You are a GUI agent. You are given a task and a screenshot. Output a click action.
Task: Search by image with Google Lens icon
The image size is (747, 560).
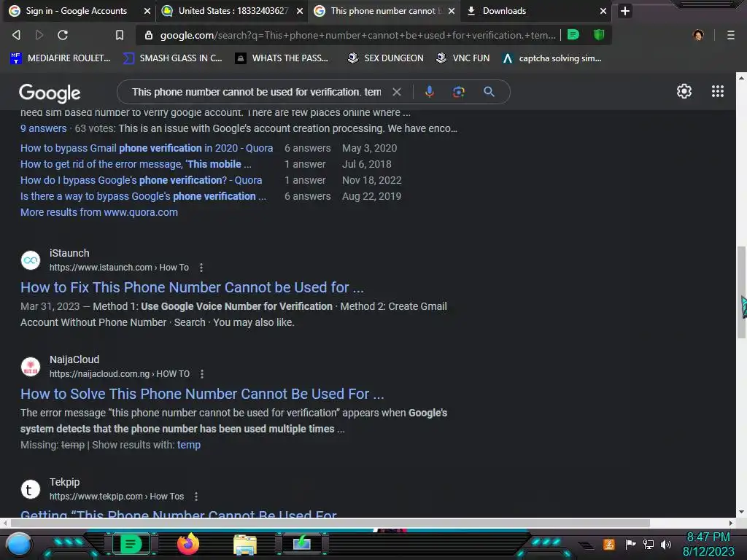(x=458, y=92)
